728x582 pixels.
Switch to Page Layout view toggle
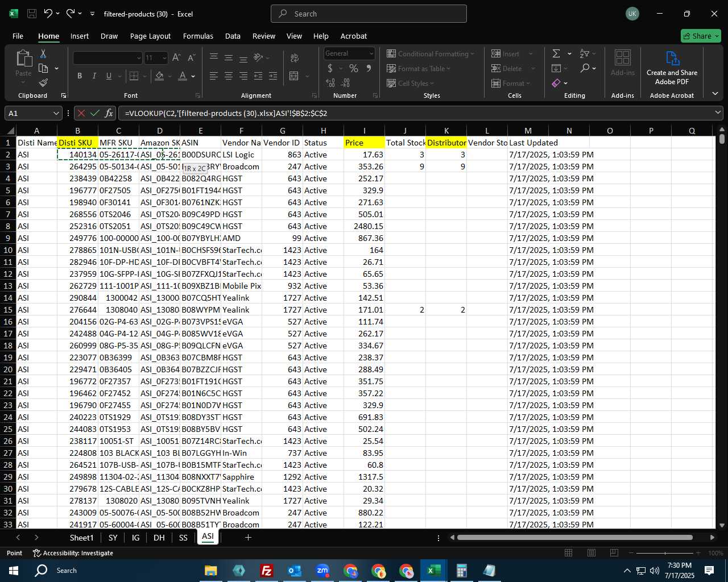click(591, 553)
